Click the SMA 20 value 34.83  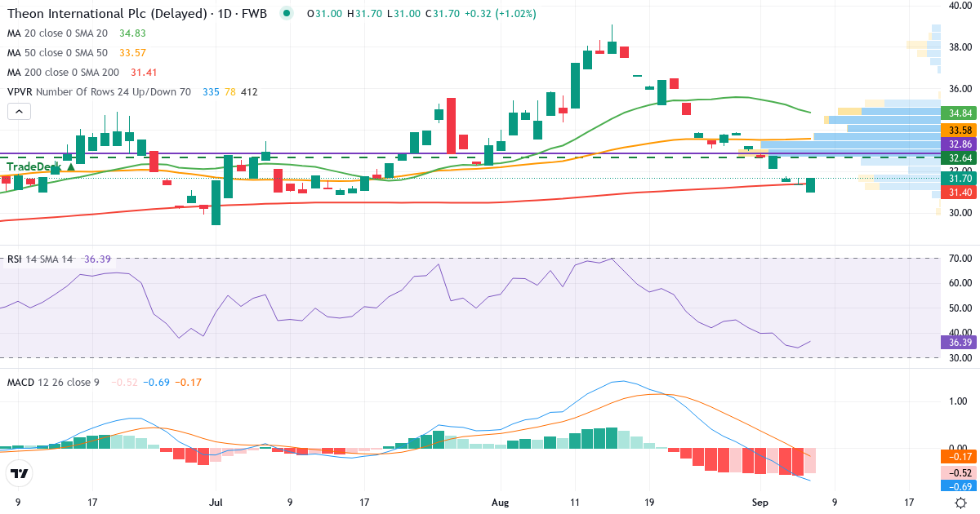point(132,33)
